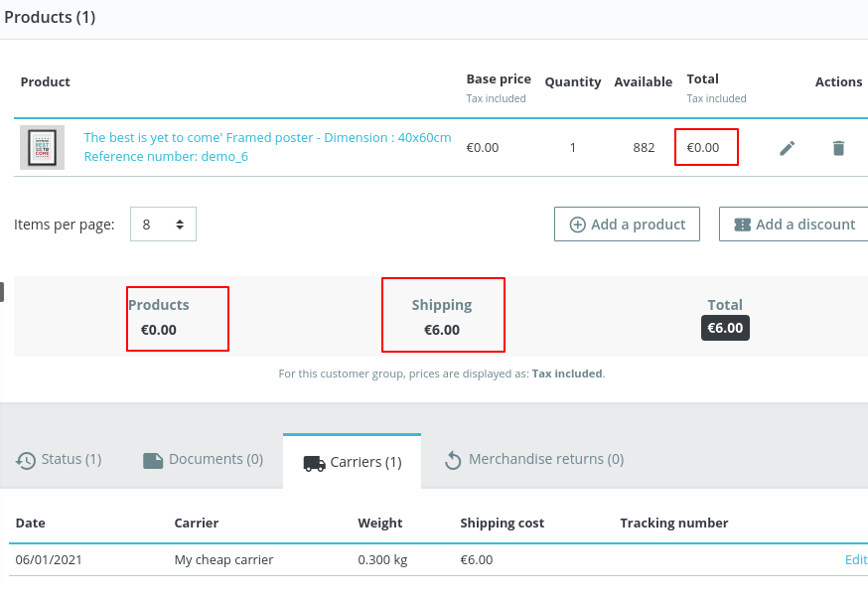Select the ticket icon on Add a discount

pyautogui.click(x=742, y=225)
